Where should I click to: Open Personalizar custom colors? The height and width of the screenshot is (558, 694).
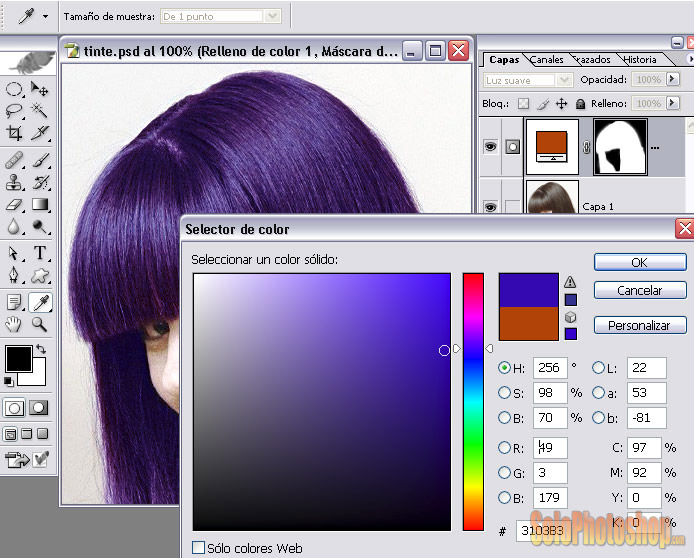tap(640, 325)
